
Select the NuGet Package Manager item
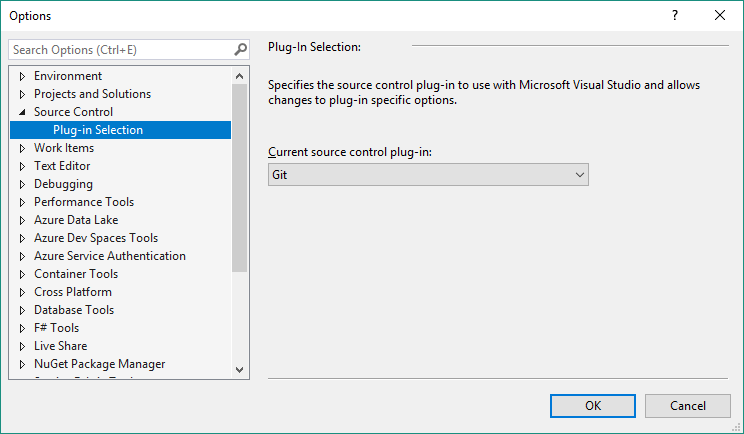tap(99, 364)
